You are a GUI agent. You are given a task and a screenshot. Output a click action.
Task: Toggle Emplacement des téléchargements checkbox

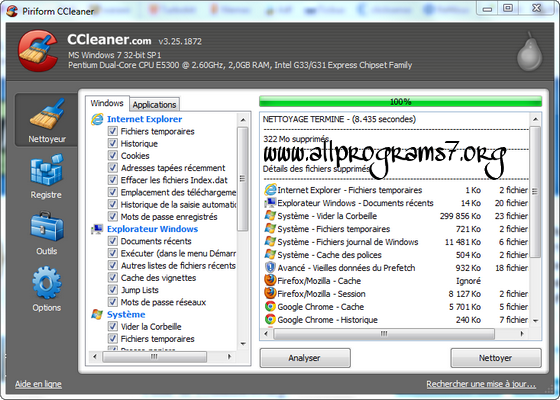tap(112, 192)
